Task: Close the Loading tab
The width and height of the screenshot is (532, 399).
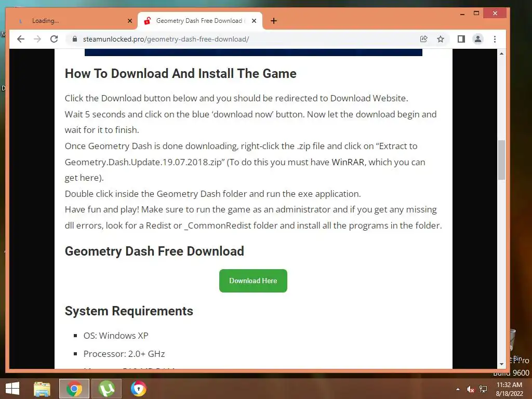Action: tap(129, 21)
